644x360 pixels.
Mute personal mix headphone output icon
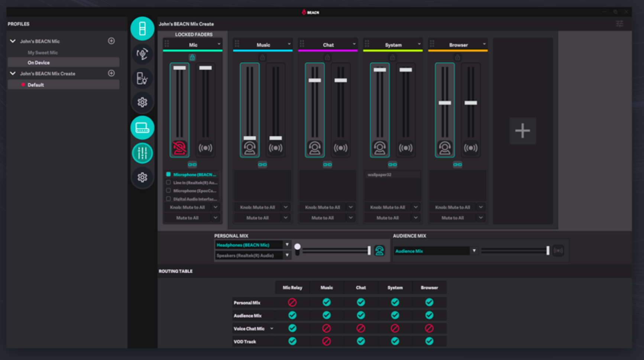[379, 251]
